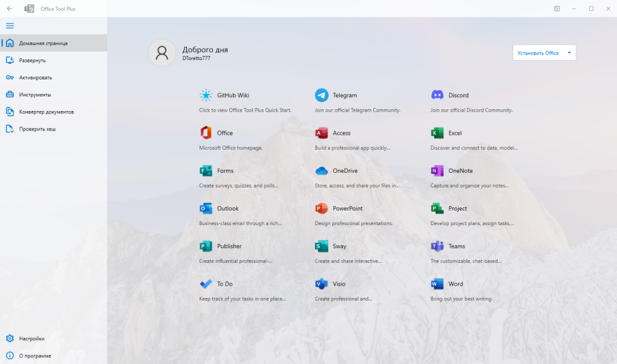Click the Telegram paper plane icon
This screenshot has height=364, width=617.
coord(322,95)
